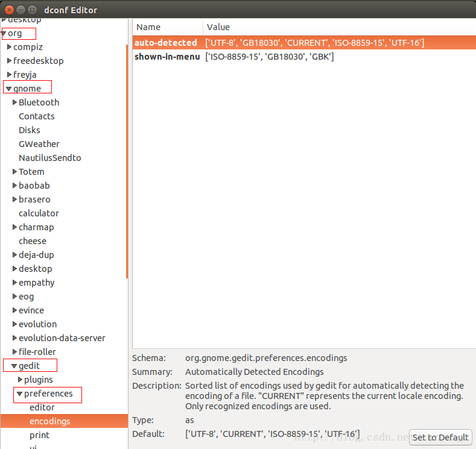This screenshot has height=449, width=476.
Task: Select the file-roller tree label
Action: [37, 352]
